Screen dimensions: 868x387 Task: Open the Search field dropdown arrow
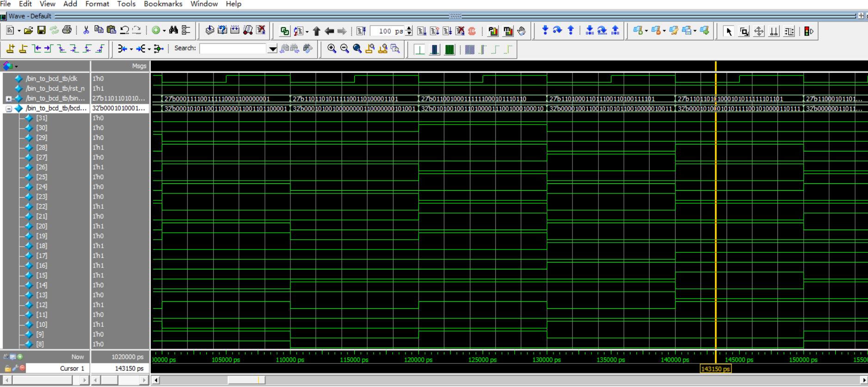(x=273, y=49)
